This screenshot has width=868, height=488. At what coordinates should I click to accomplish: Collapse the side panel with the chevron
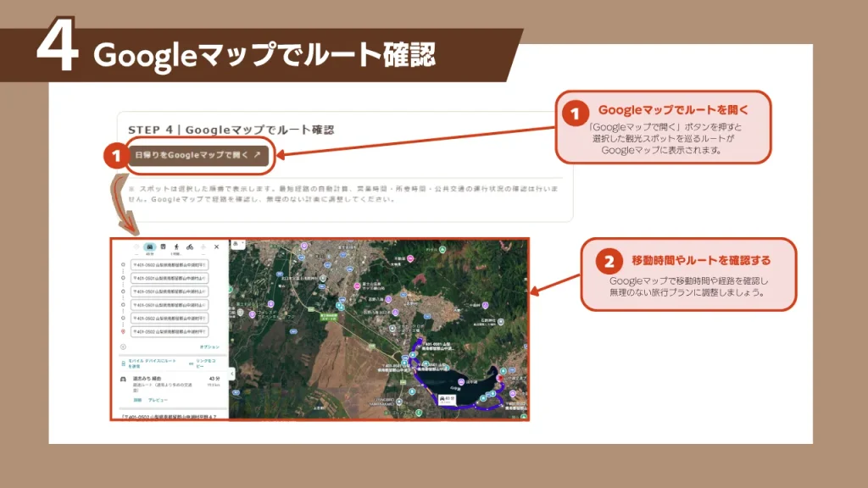(232, 374)
